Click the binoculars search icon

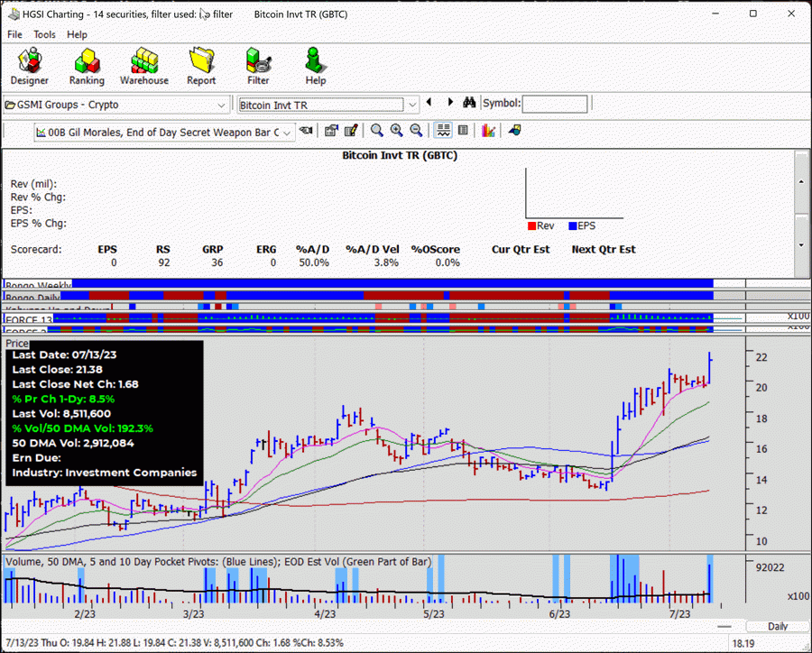coord(469,103)
